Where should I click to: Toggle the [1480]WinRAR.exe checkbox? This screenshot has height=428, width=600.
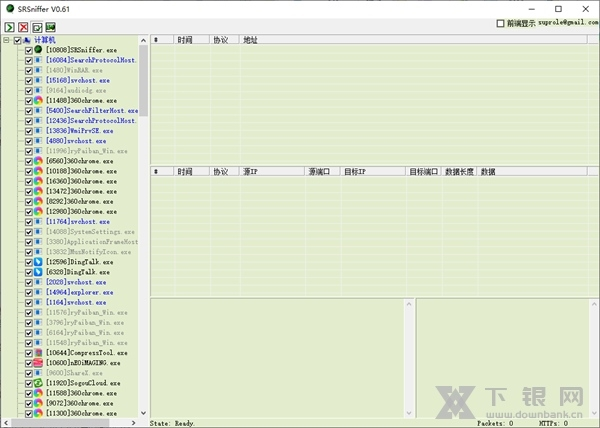(x=29, y=70)
